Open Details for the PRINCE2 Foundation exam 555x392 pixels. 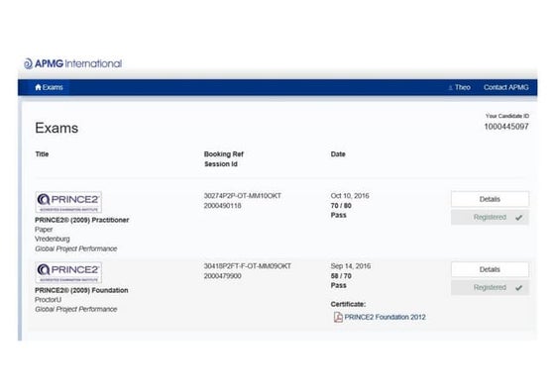(x=490, y=269)
